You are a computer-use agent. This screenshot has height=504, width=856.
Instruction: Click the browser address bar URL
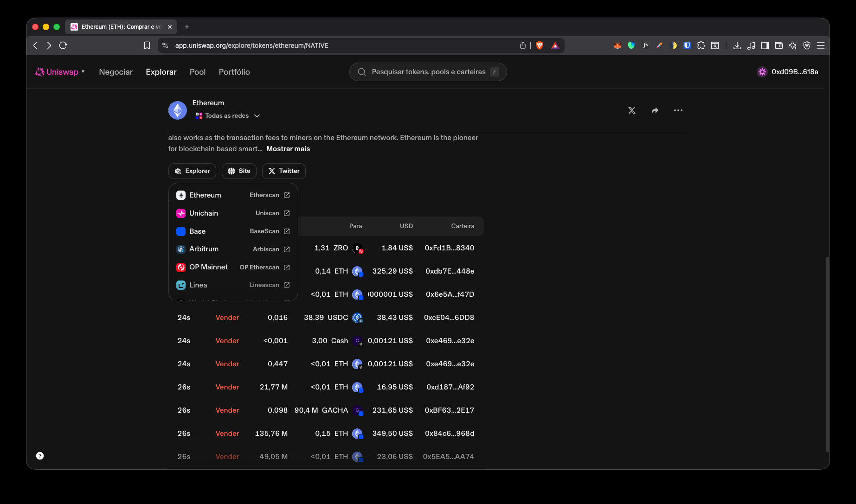pos(252,45)
